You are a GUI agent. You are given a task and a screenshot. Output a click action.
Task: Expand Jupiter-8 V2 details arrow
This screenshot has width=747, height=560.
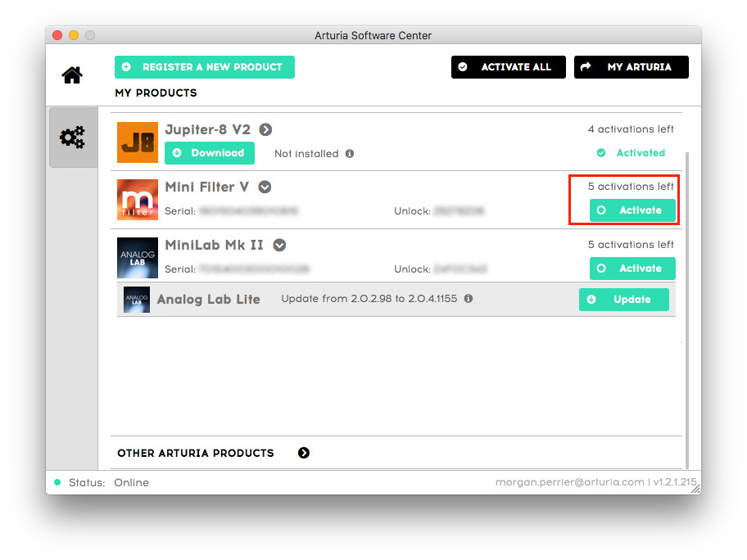(266, 129)
